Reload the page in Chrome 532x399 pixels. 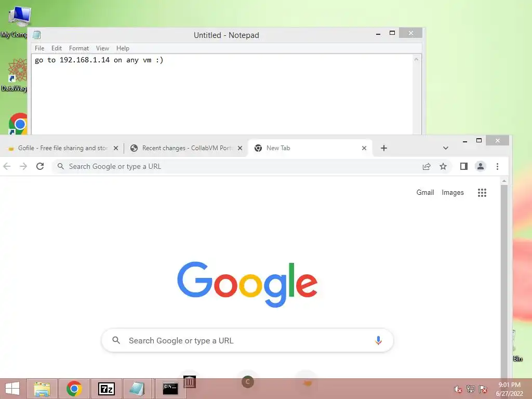pos(40,166)
